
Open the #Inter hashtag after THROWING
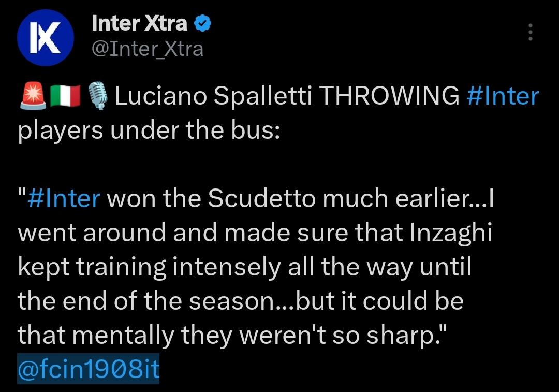[x=503, y=97]
